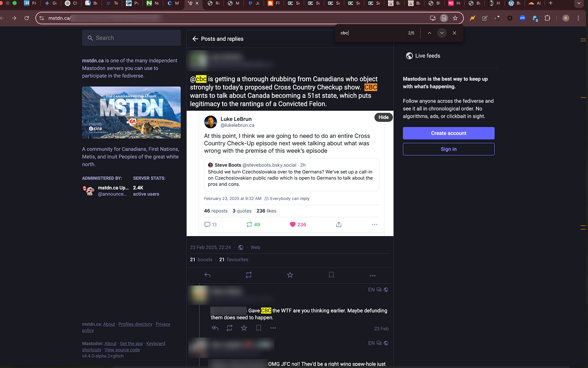Screen dimensions: 588x368
Task: Star the first reply about CBC
Action: (244, 328)
